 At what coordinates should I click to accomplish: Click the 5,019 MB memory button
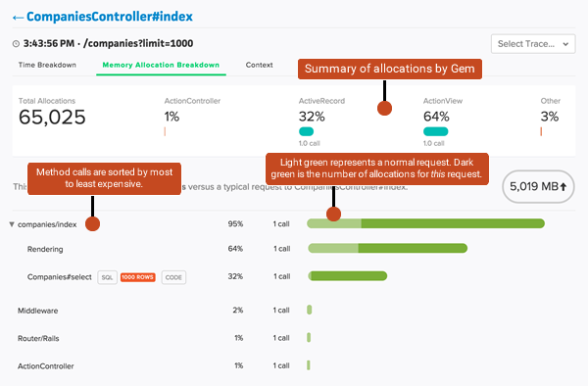click(x=538, y=186)
